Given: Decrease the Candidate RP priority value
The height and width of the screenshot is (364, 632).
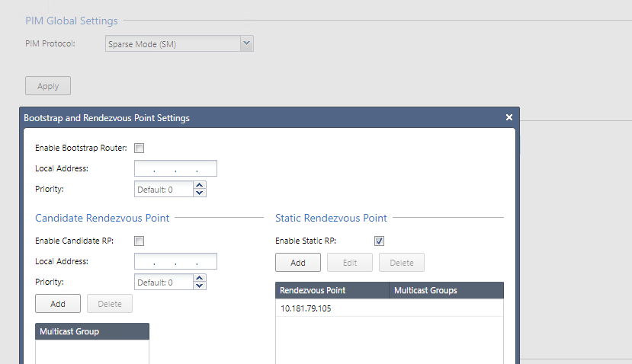Looking at the screenshot, I should 200,286.
